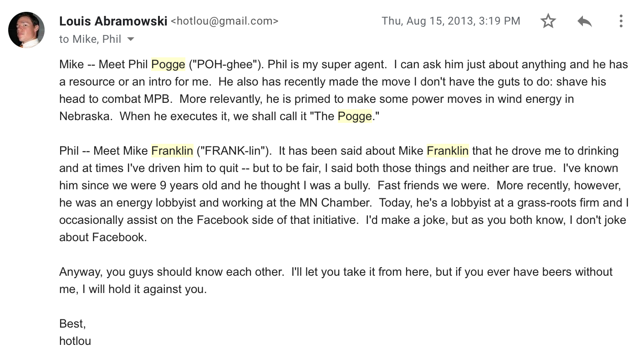Click the Aug 15, 2013 timestamp
Screen dimensions: 643x364
[x=450, y=21]
